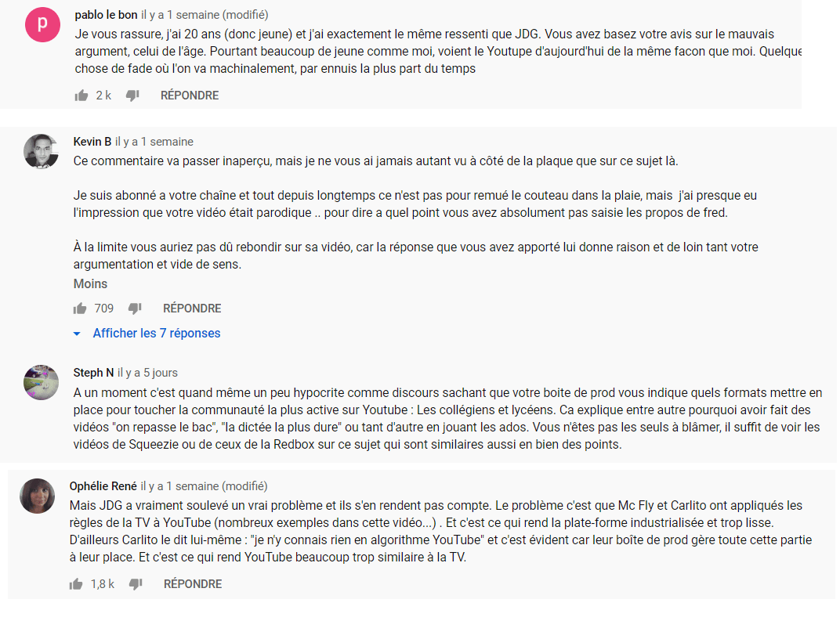Reply to Kevin B's comment
840x628 pixels.
tap(192, 309)
